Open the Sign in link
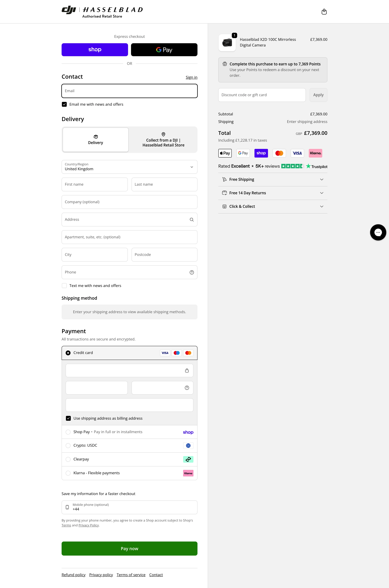The height and width of the screenshot is (588, 389). tap(191, 77)
